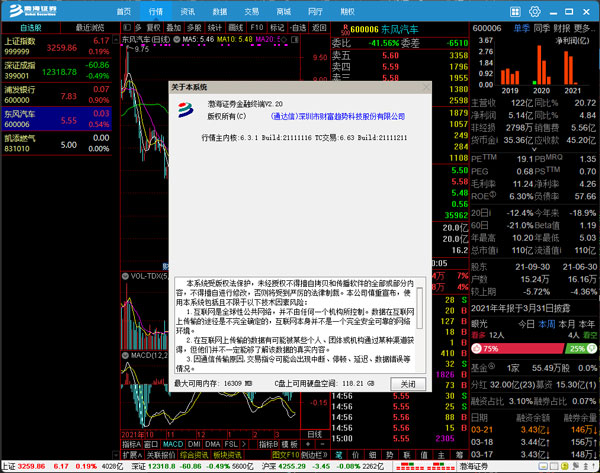Click the app logo inside the About dialog
The height and width of the screenshot is (473, 600).
click(186, 110)
